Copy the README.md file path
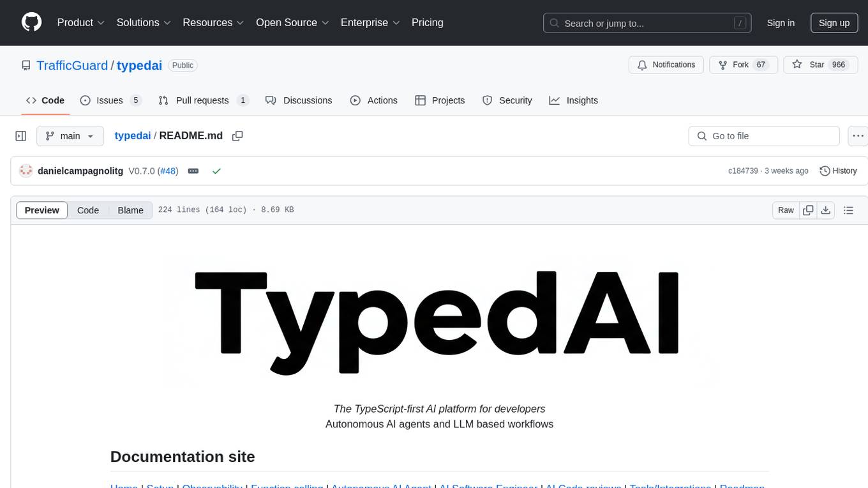Image resolution: width=868 pixels, height=488 pixels. (237, 136)
